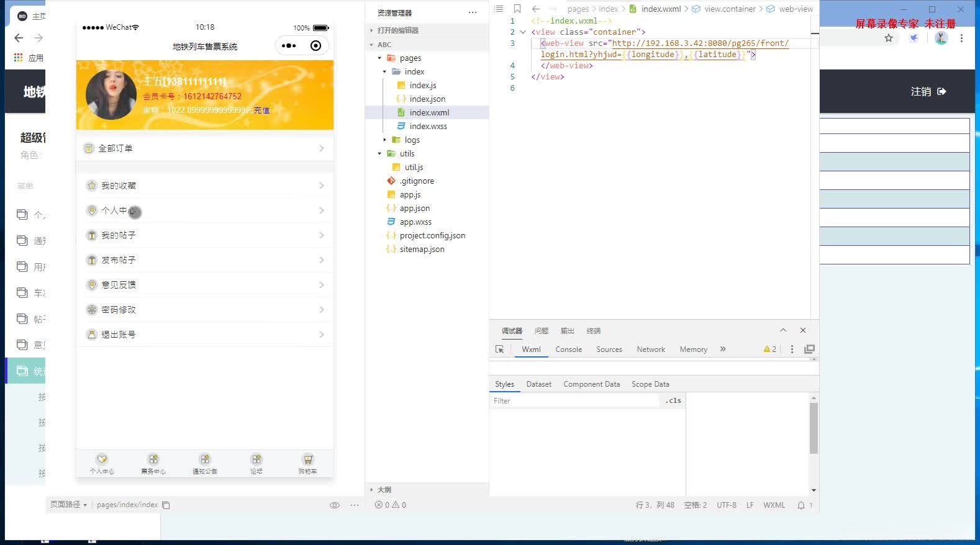
Task: Click the copy page path icon
Action: coord(166,505)
